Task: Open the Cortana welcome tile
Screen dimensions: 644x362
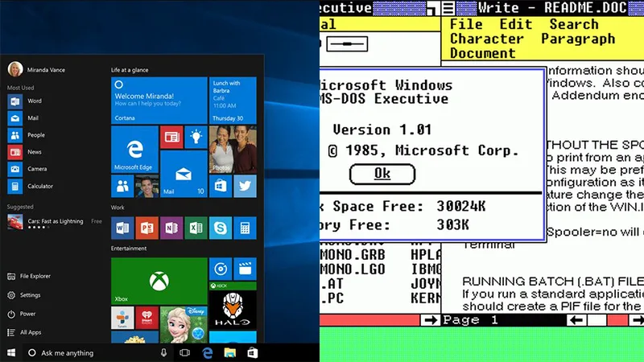Action: coord(159,100)
